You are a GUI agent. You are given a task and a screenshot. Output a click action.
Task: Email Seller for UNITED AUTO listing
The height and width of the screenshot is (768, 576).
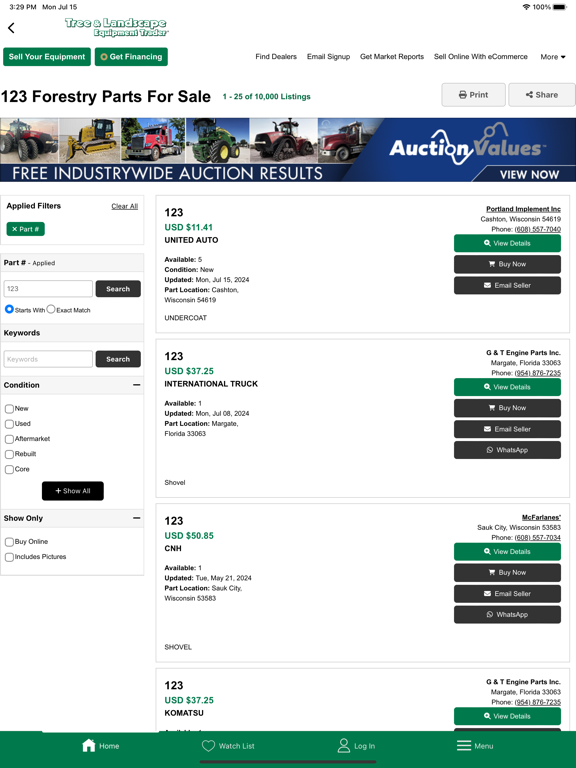(x=507, y=286)
